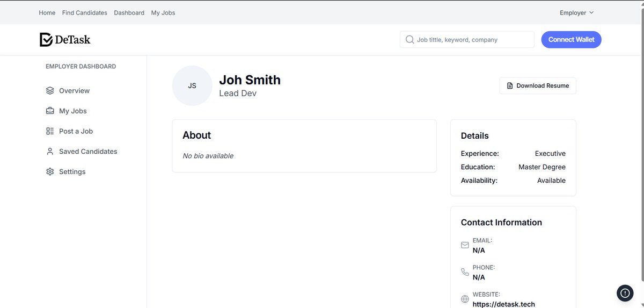644x308 pixels.
Task: Click the EMPLOYER DASHBOARD label
Action: 80,67
